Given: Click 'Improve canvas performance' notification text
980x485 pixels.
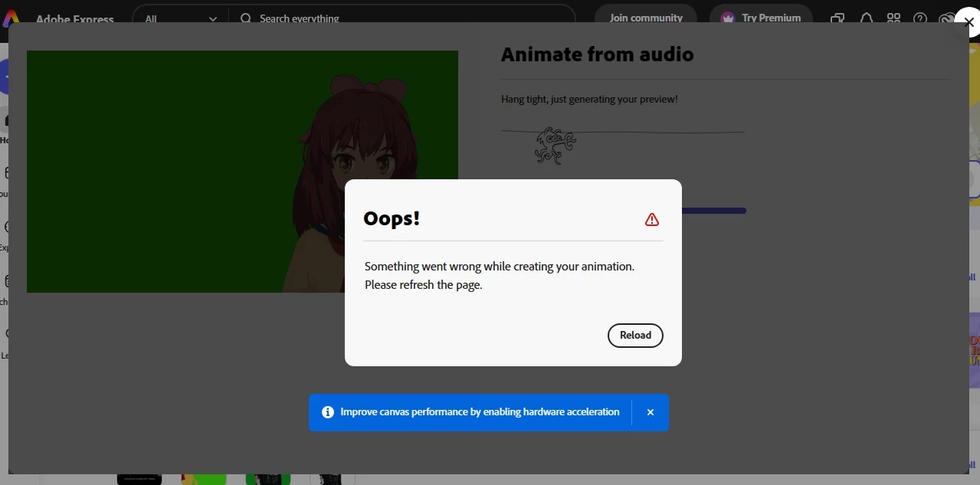Looking at the screenshot, I should coord(480,412).
